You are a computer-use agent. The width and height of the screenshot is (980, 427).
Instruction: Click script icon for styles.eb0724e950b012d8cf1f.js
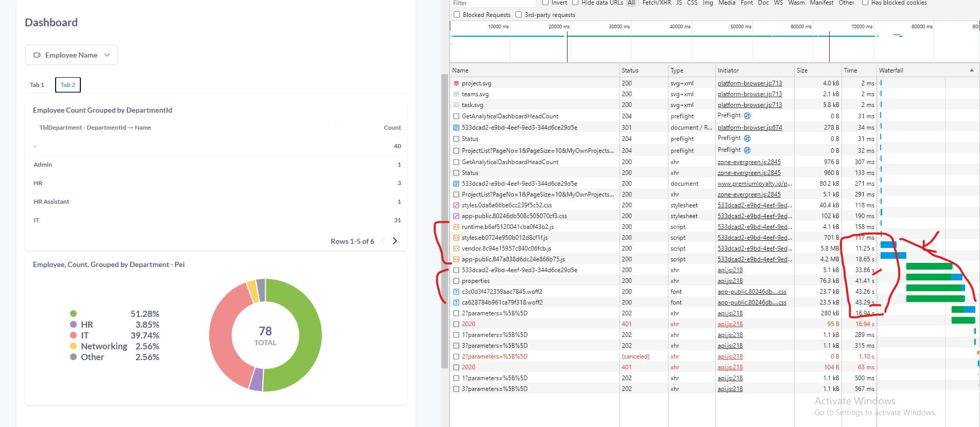tap(456, 238)
